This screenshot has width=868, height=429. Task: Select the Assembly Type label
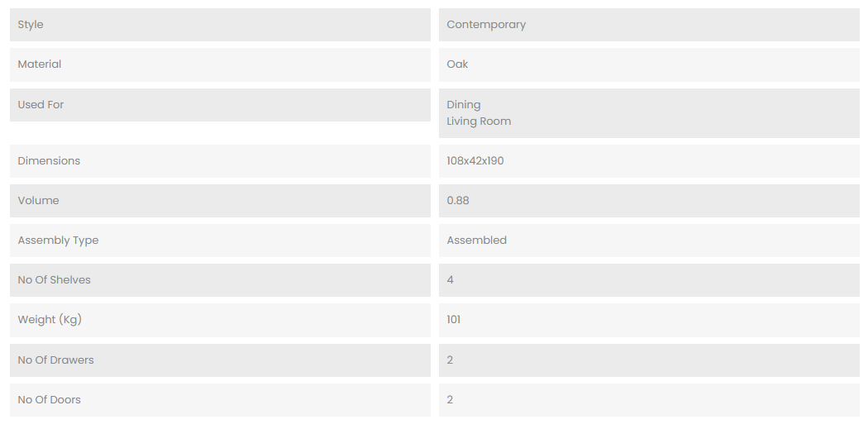coord(58,241)
